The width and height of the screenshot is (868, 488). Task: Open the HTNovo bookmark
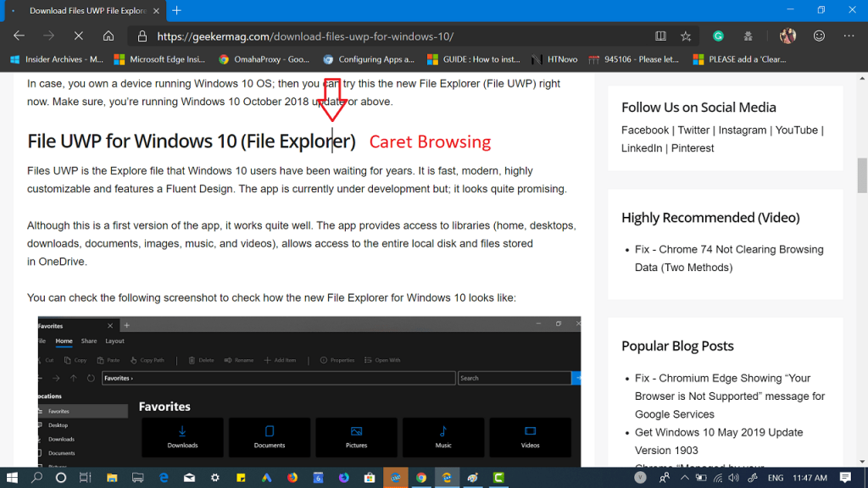[554, 59]
